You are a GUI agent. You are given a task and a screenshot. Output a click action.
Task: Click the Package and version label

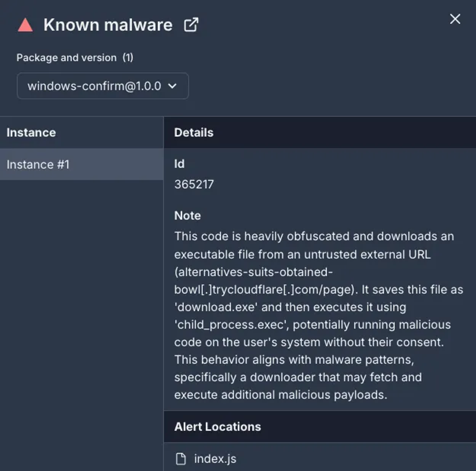pos(66,58)
